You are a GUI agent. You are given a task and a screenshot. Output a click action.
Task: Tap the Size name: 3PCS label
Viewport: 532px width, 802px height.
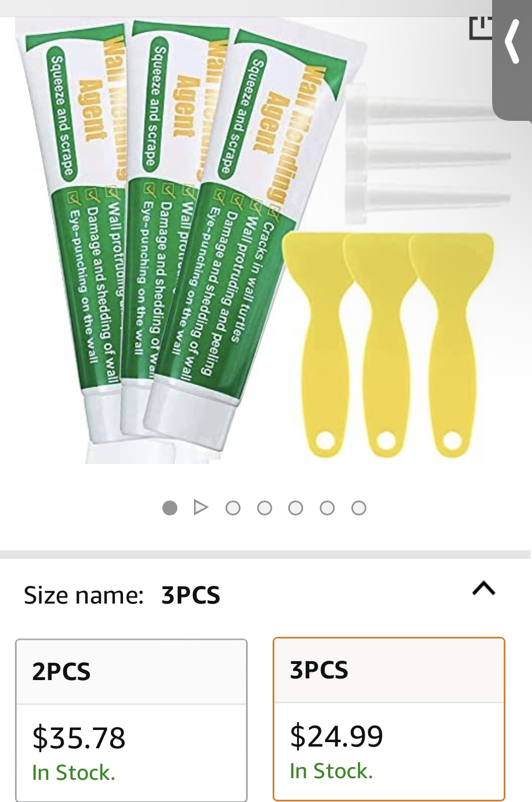[x=122, y=595]
